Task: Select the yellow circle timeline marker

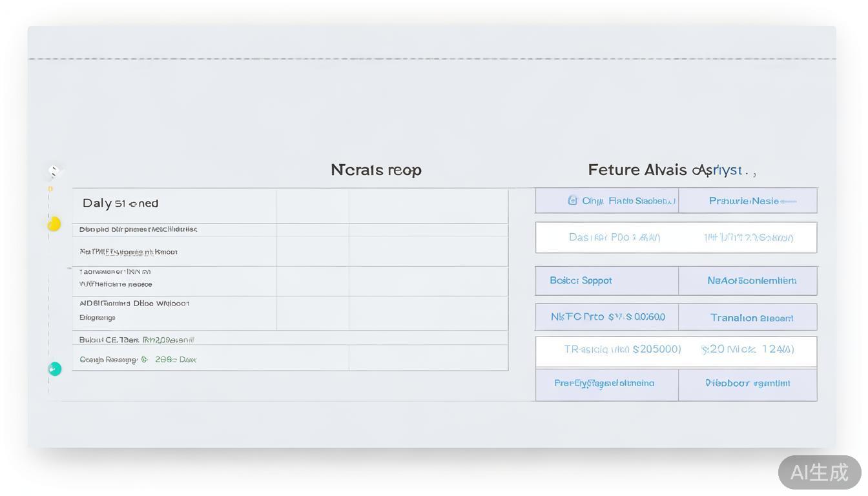Action: pyautogui.click(x=54, y=224)
